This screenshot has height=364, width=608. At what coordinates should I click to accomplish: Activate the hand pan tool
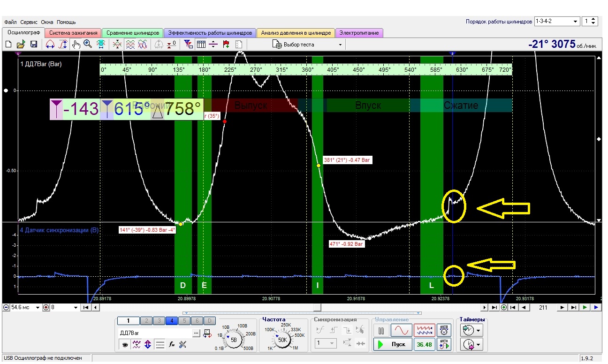click(76, 45)
